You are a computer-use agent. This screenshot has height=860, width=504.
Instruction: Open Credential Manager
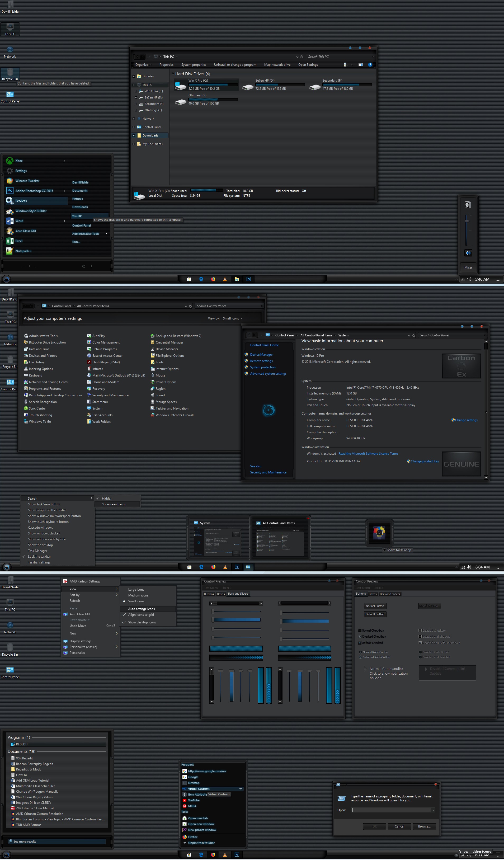tap(167, 342)
